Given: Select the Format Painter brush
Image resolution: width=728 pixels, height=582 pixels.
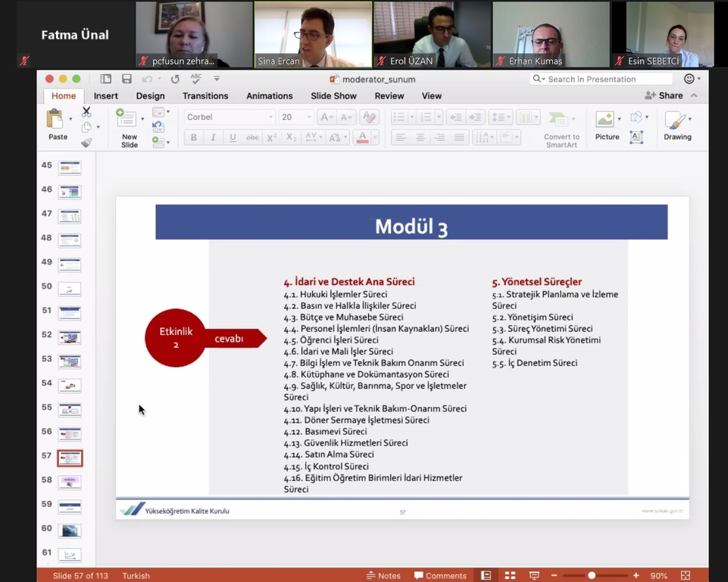Looking at the screenshot, I should click(x=86, y=142).
